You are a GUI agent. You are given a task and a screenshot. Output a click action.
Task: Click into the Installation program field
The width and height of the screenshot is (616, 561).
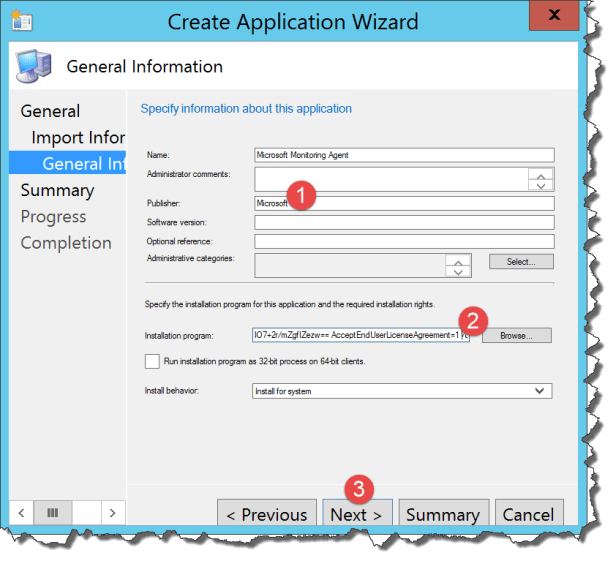pos(361,335)
